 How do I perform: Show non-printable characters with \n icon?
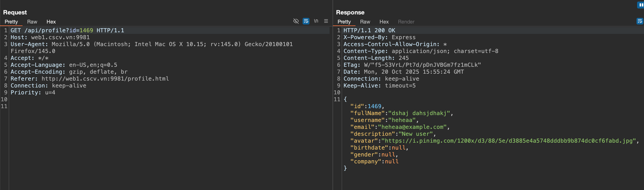[x=316, y=21]
